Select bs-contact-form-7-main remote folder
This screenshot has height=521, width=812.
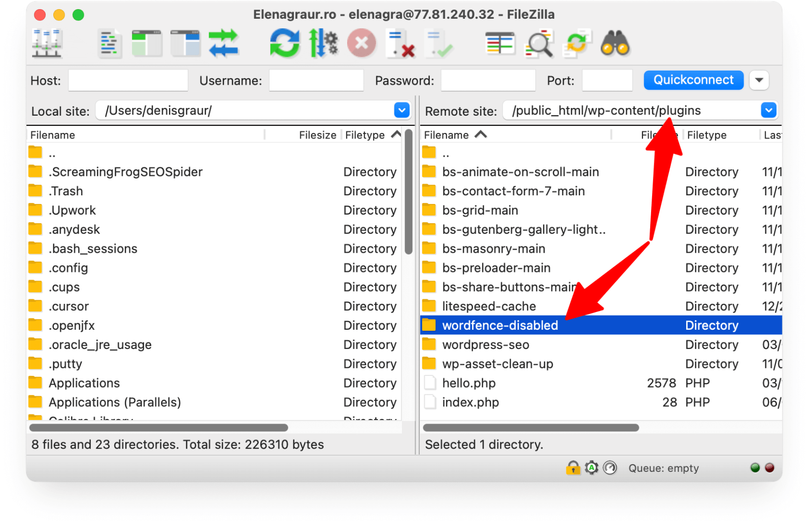[601, 191]
